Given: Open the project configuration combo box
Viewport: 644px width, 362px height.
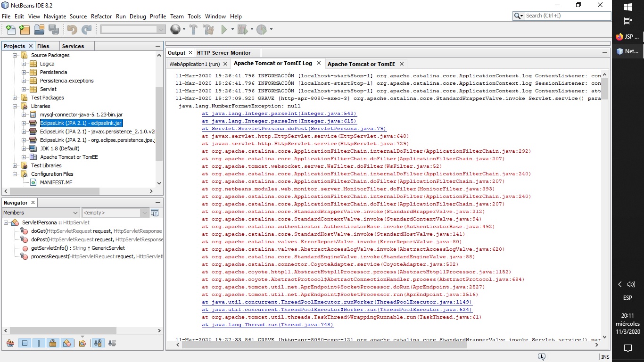Looking at the screenshot, I should click(x=133, y=29).
